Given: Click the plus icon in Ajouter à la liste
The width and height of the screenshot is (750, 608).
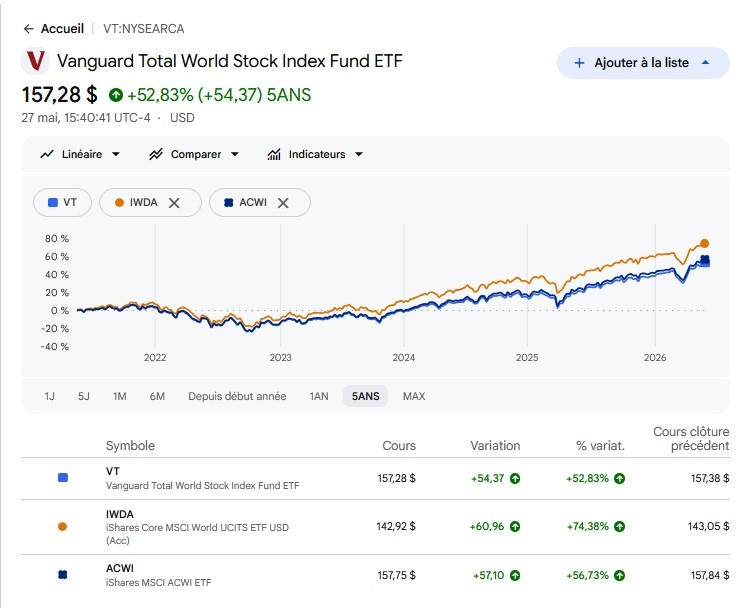Looking at the screenshot, I should [579, 63].
